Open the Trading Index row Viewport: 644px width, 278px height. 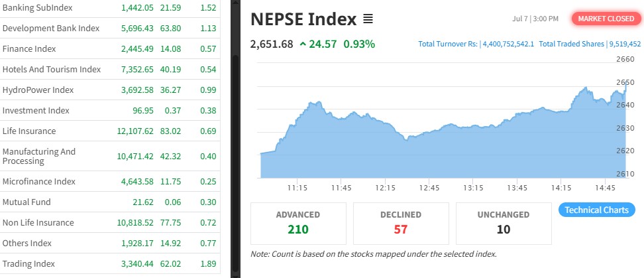(x=110, y=263)
